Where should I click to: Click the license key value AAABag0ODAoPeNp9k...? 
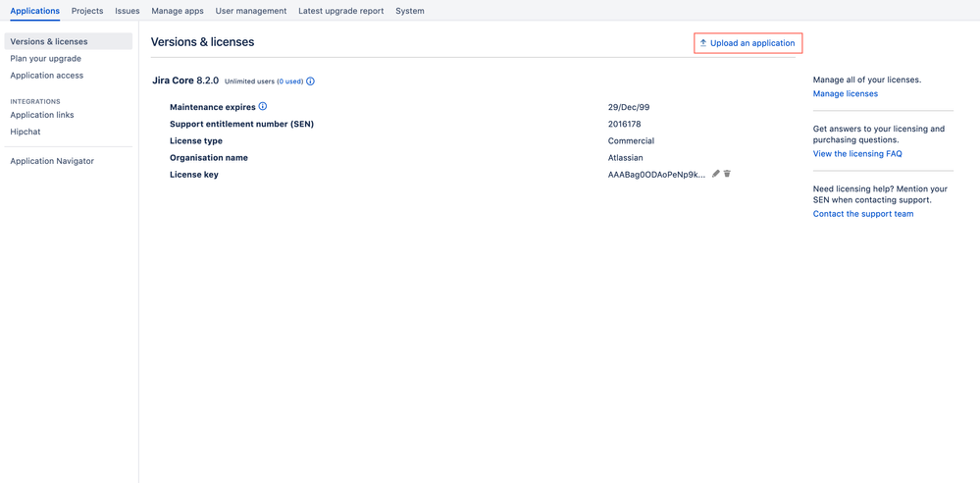pyautogui.click(x=657, y=175)
